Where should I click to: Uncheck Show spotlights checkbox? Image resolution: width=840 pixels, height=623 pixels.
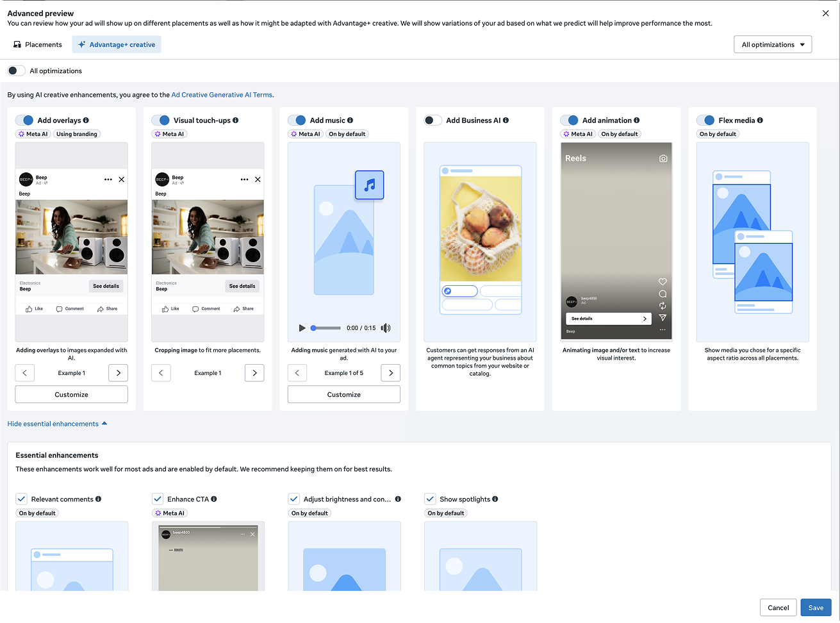click(x=430, y=499)
